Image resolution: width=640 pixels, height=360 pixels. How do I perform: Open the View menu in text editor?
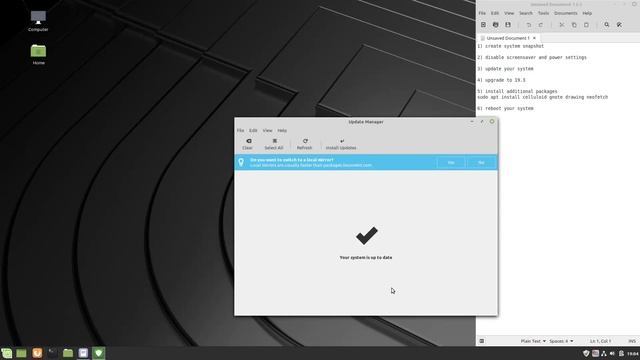pyautogui.click(x=509, y=13)
